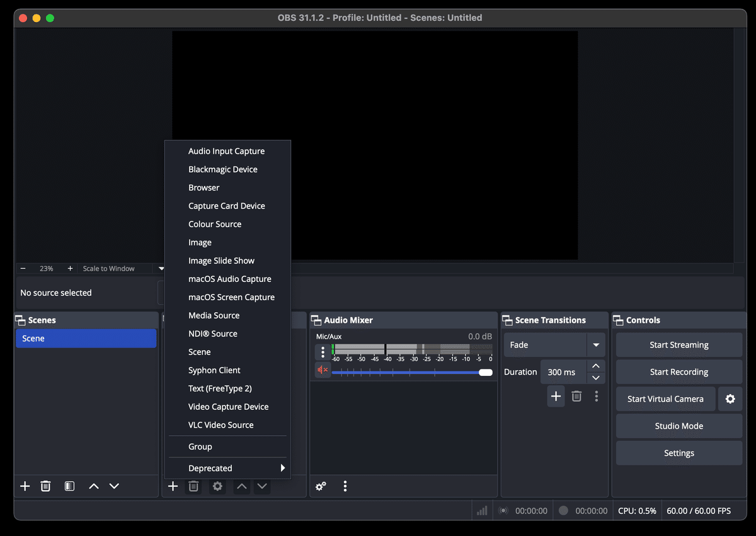View stats via the signal bars icon
Screen dimensions: 756x536
coord(481,510)
